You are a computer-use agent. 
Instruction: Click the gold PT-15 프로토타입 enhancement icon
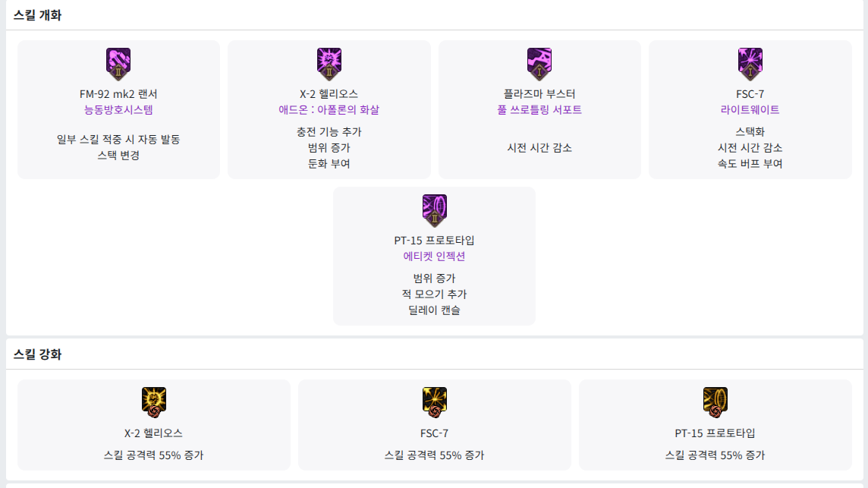click(x=715, y=402)
